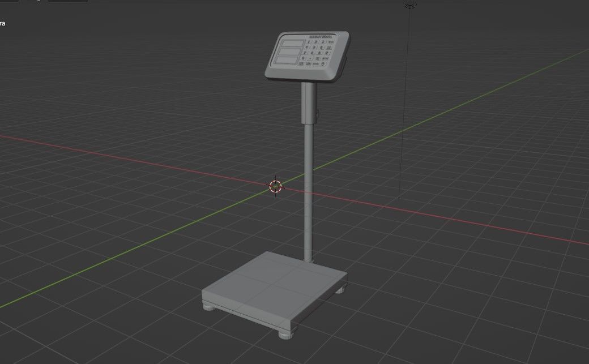Select the scale's square weighing platform
This screenshot has width=589, height=364.
click(x=274, y=291)
